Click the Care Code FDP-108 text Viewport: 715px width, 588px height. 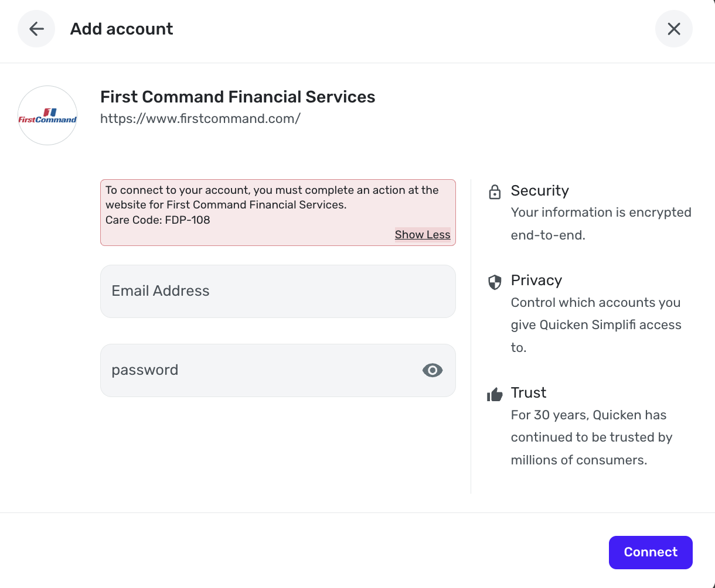[x=158, y=220]
